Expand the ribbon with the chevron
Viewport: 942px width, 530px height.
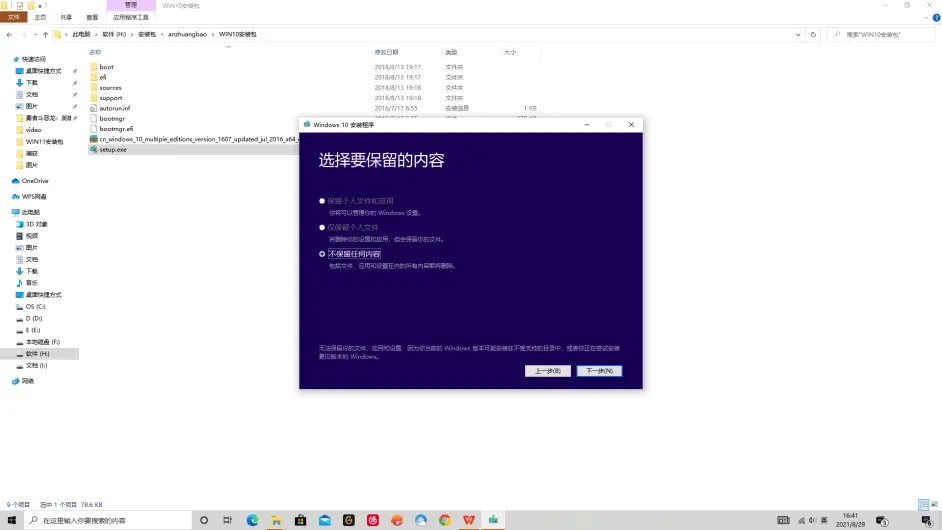[926, 17]
